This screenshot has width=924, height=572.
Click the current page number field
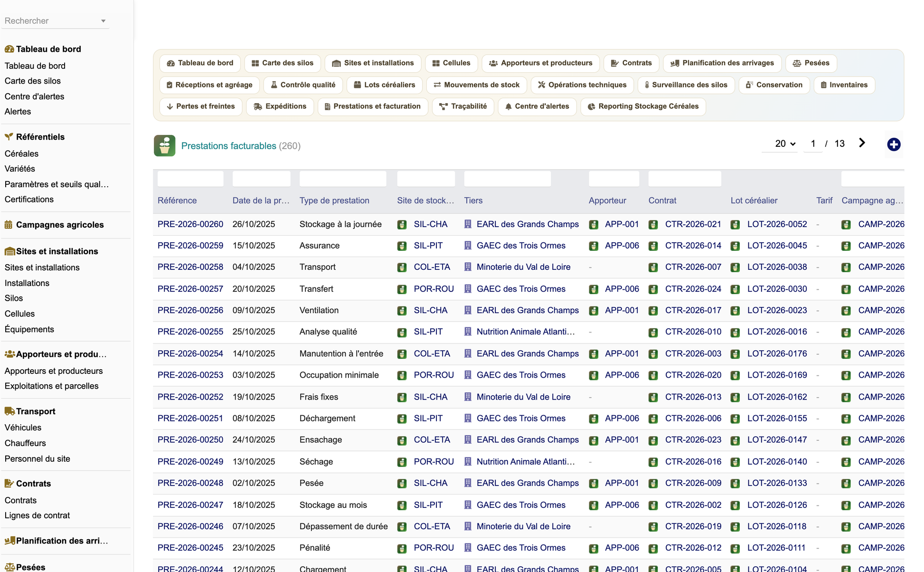point(813,143)
